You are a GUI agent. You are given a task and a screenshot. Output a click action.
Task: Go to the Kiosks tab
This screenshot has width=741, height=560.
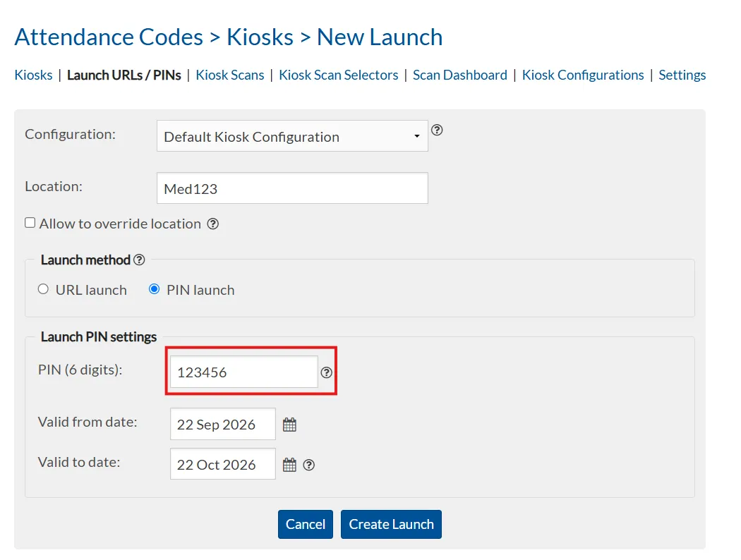[x=34, y=75]
